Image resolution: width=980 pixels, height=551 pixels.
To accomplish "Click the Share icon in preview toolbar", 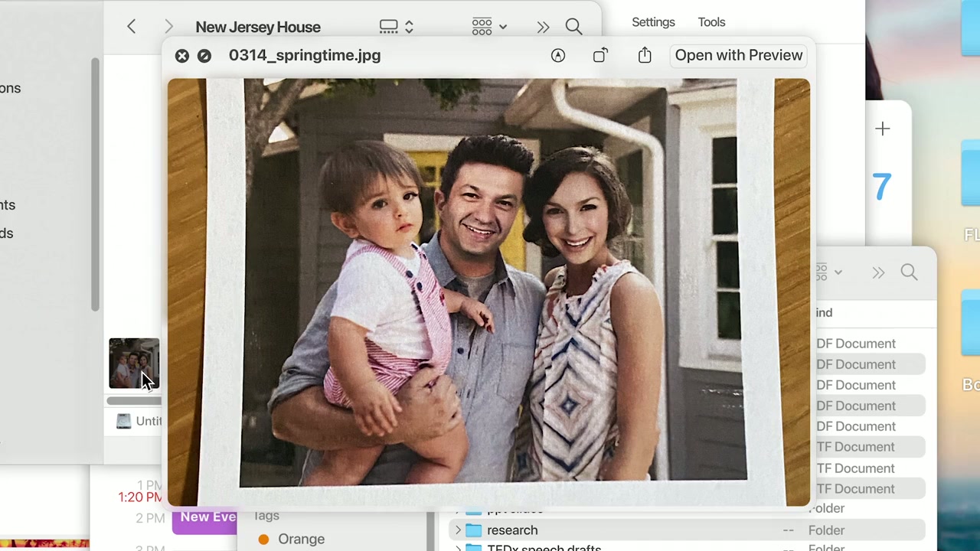I will point(645,55).
